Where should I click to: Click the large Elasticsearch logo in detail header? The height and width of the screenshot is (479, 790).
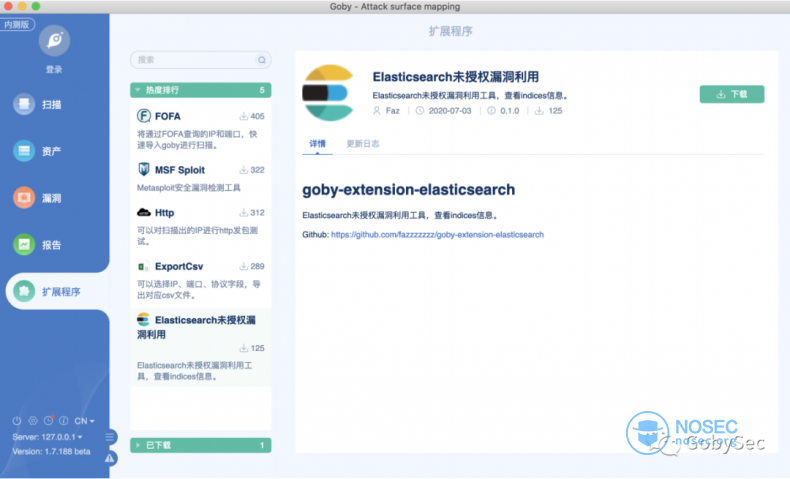(x=330, y=93)
